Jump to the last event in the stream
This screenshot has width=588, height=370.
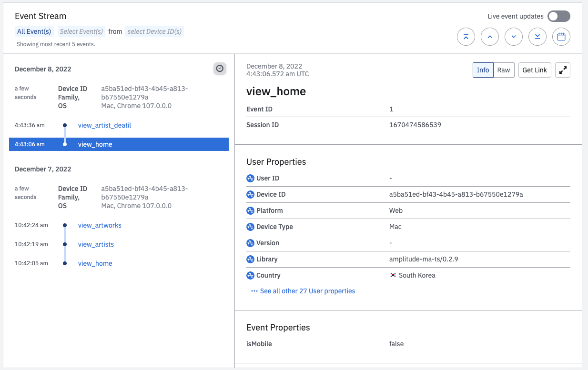(537, 37)
